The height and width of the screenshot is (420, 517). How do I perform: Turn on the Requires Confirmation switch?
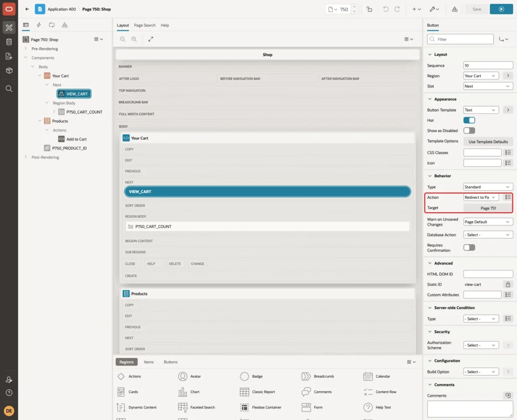pos(469,247)
